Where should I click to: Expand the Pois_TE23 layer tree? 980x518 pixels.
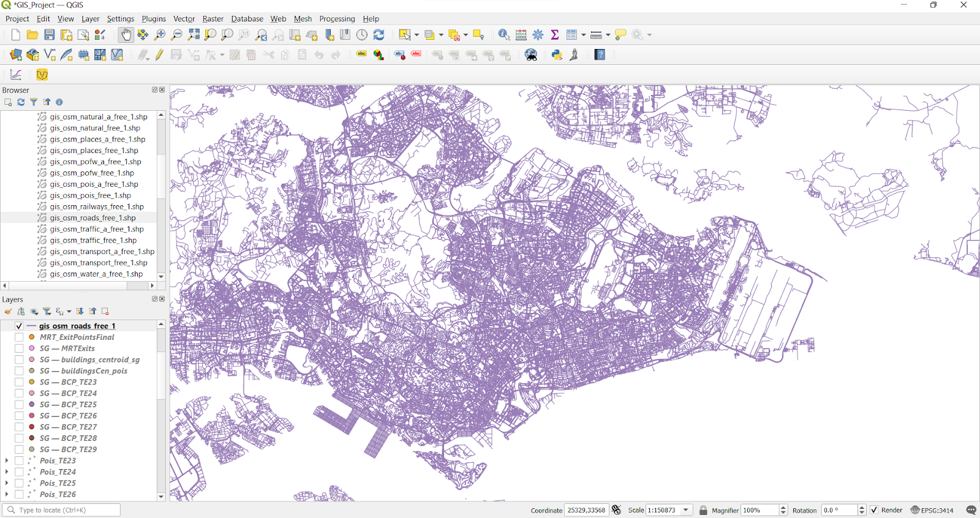pos(7,461)
